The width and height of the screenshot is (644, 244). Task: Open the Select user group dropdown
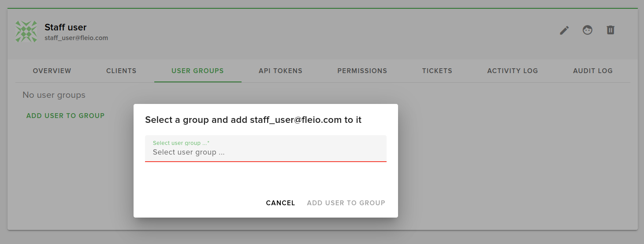click(265, 149)
